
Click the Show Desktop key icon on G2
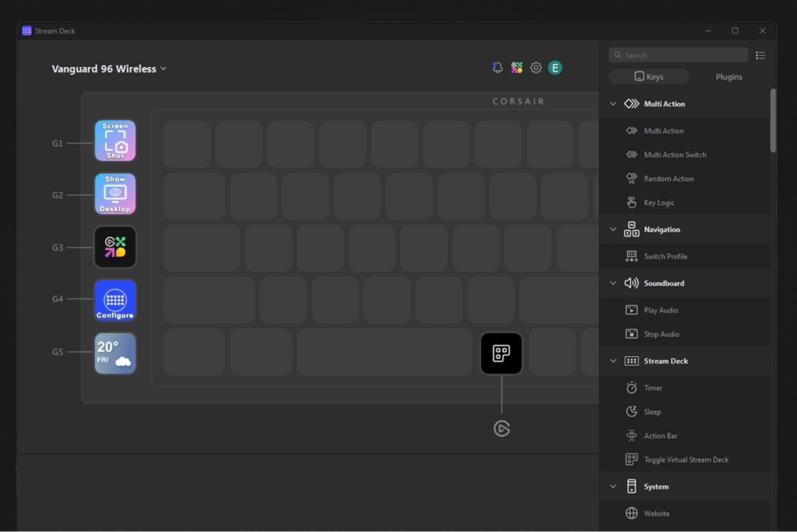point(115,194)
